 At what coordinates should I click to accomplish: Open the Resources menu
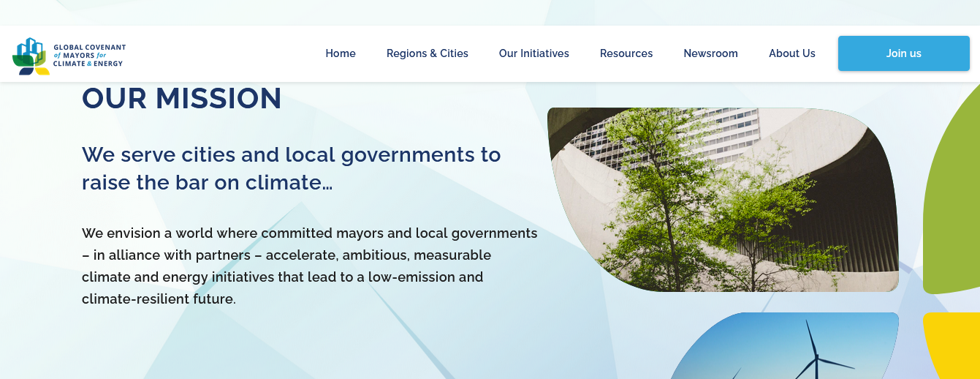click(x=626, y=53)
